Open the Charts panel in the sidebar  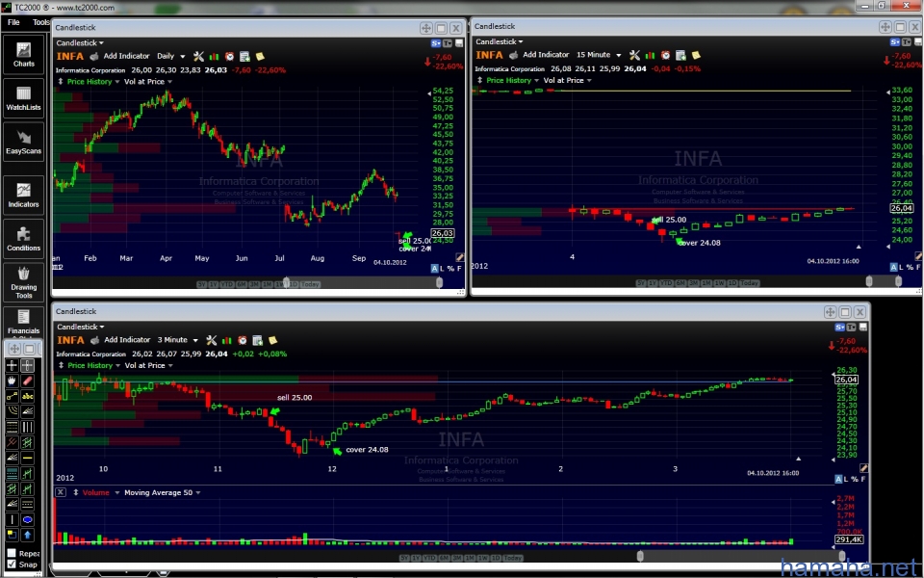[23, 54]
